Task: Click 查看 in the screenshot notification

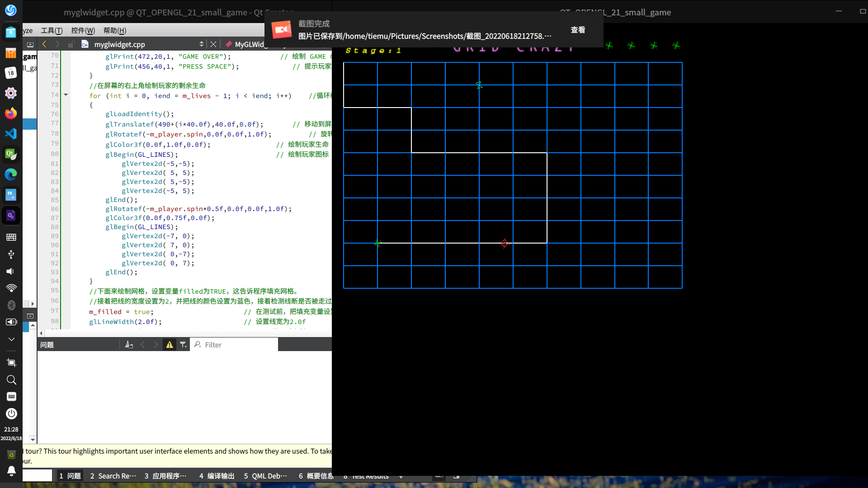Action: (x=578, y=30)
